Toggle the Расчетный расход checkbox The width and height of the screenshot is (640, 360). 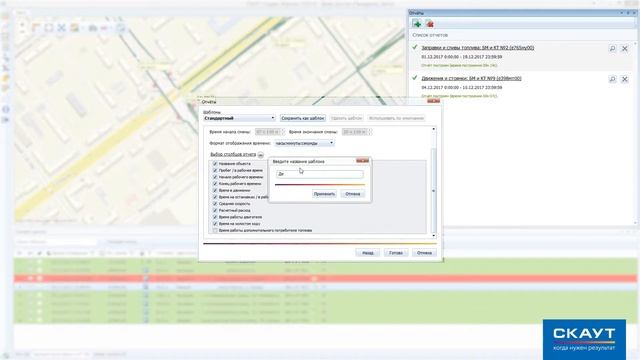click(x=215, y=210)
